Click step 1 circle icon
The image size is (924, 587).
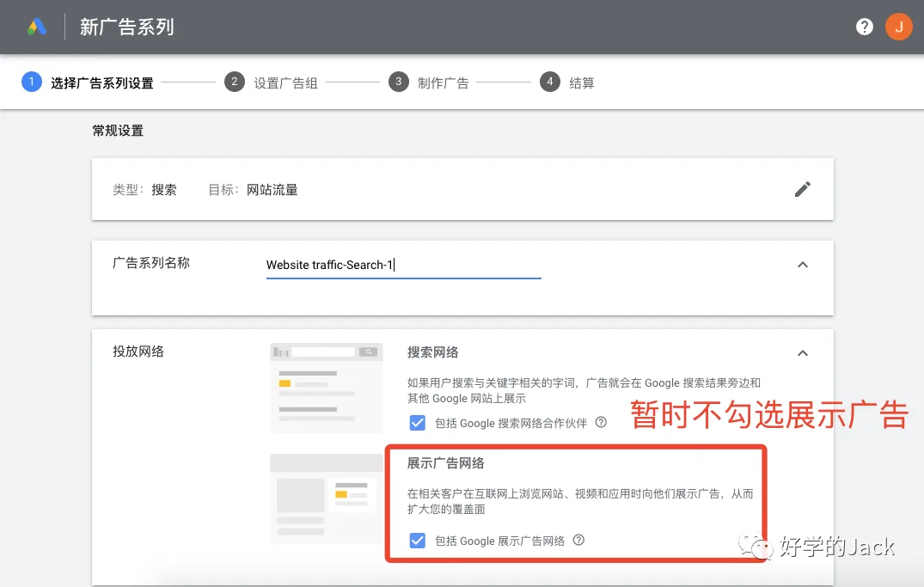pyautogui.click(x=32, y=82)
